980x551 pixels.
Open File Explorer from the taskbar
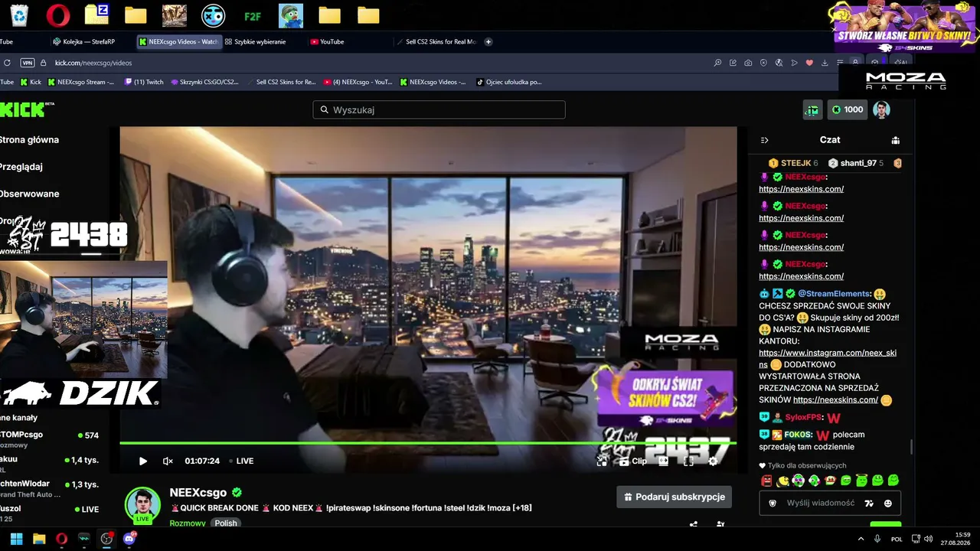39,539
